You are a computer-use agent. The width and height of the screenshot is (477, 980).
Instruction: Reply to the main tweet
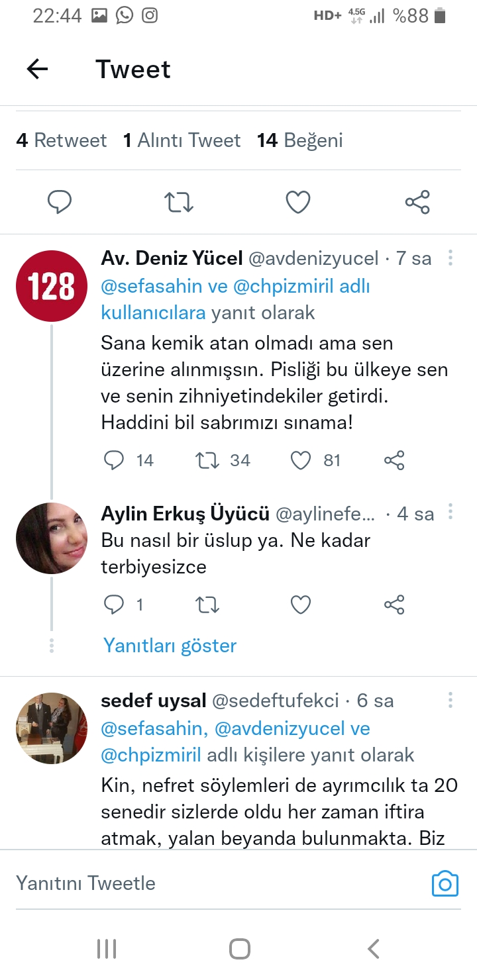click(x=60, y=202)
